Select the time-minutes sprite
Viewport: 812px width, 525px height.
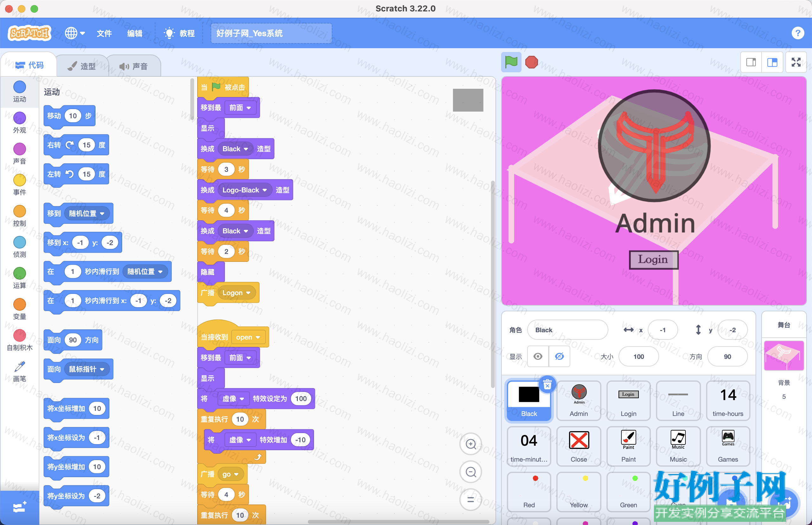(x=529, y=446)
